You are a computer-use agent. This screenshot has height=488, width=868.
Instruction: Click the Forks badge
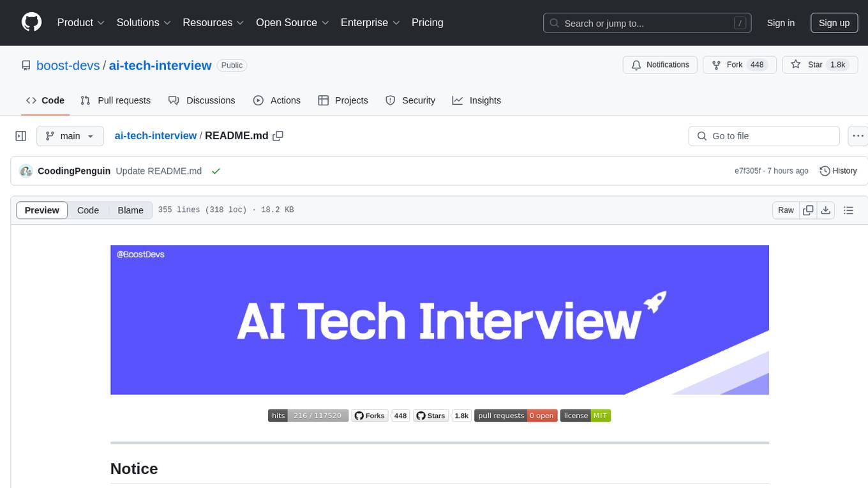pyautogui.click(x=380, y=416)
